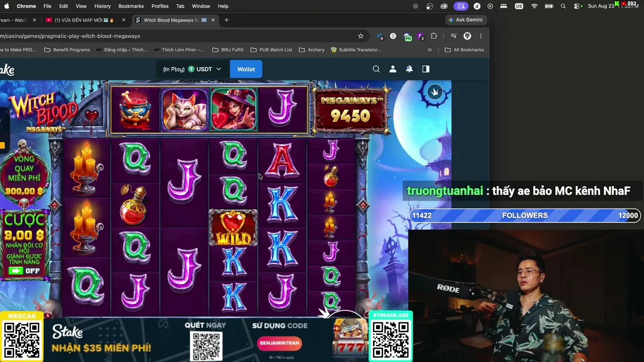This screenshot has height=362, width=644.
Task: Click the Megaways 9450 counter
Action: click(351, 110)
